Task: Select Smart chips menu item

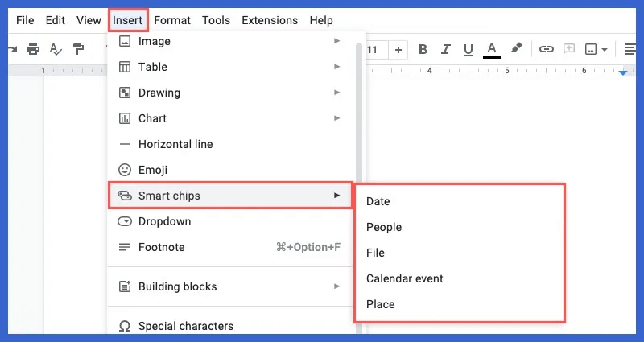Action: coord(230,196)
